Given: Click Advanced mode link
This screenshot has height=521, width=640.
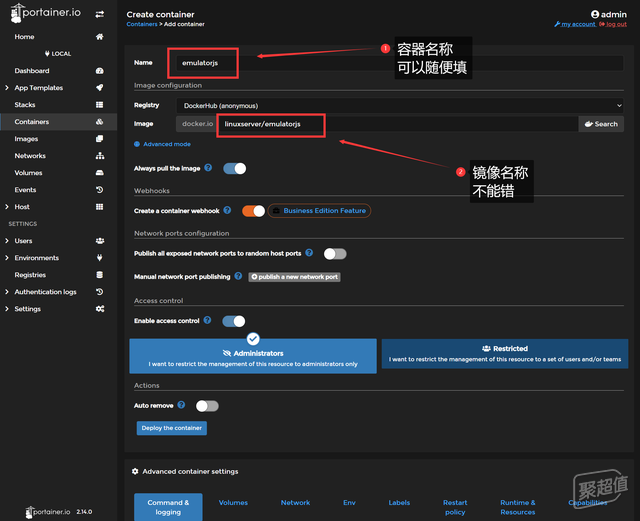Looking at the screenshot, I should tap(162, 144).
